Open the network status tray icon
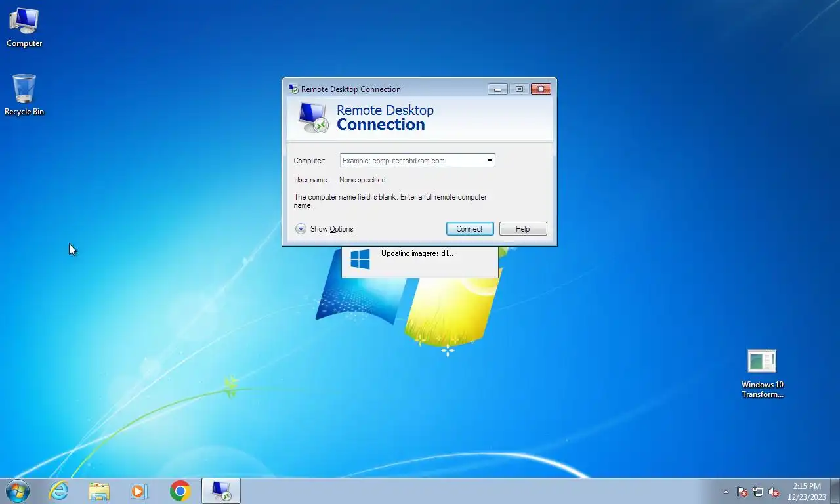The width and height of the screenshot is (840, 504). [758, 492]
